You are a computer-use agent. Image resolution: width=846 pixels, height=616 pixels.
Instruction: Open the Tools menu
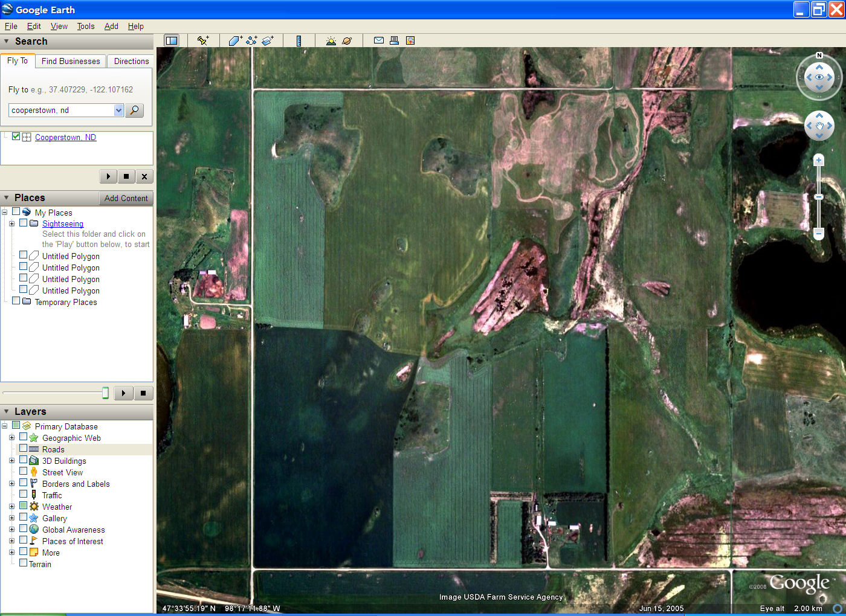click(86, 26)
